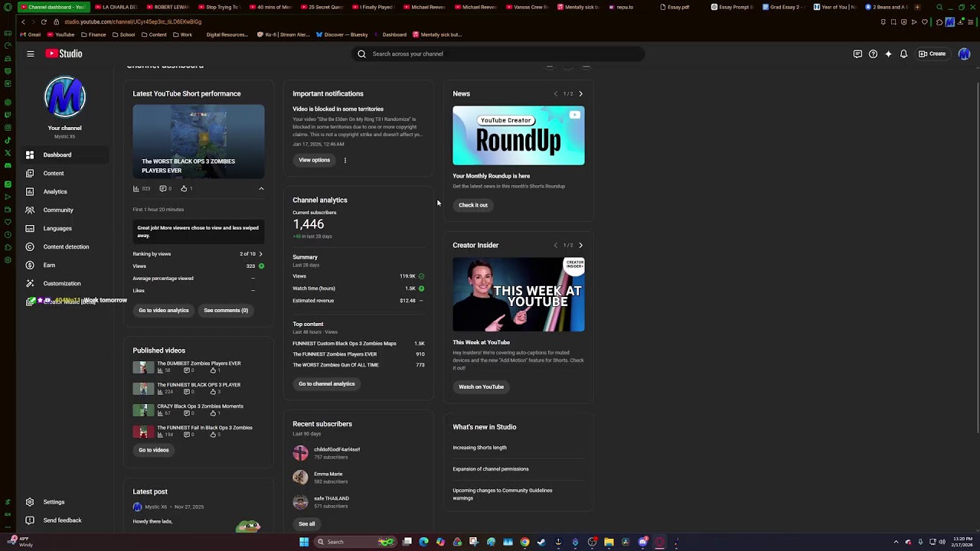980x551 pixels.
Task: Click Go to videos button
Action: (154, 450)
